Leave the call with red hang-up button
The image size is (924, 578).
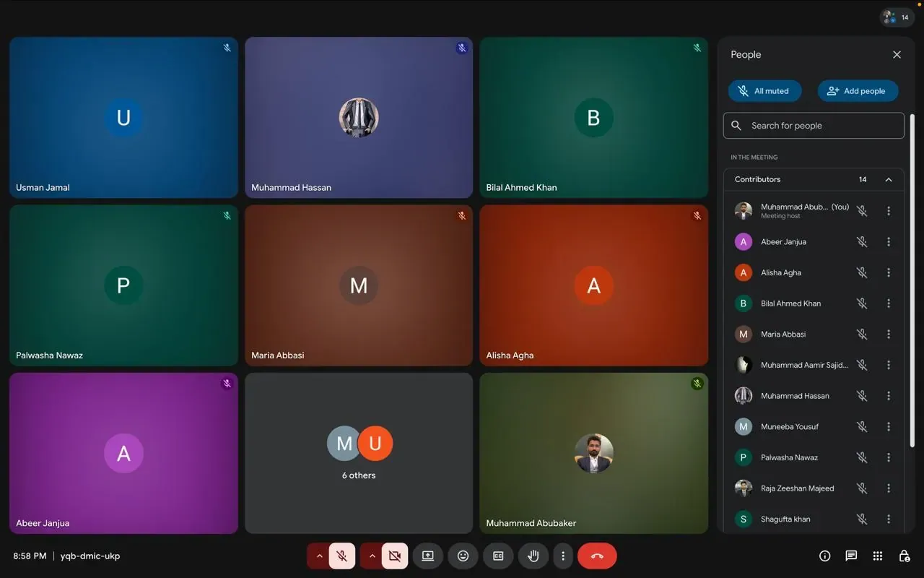point(597,556)
